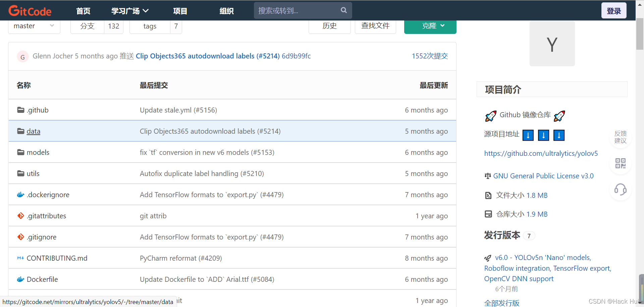Open 'Update stale.yml (#5156)' commit
Image resolution: width=644 pixels, height=307 pixels.
coord(178,110)
